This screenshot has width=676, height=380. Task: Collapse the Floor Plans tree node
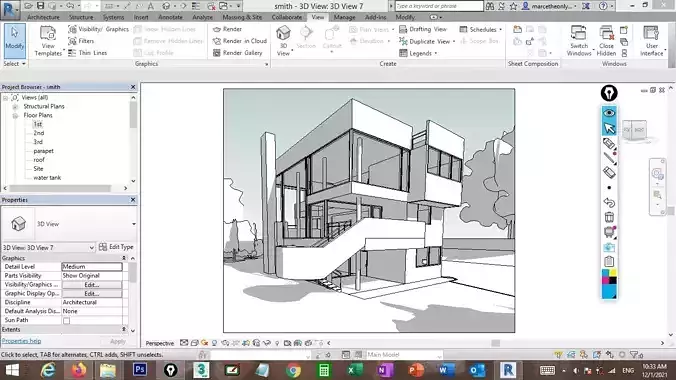15,116
